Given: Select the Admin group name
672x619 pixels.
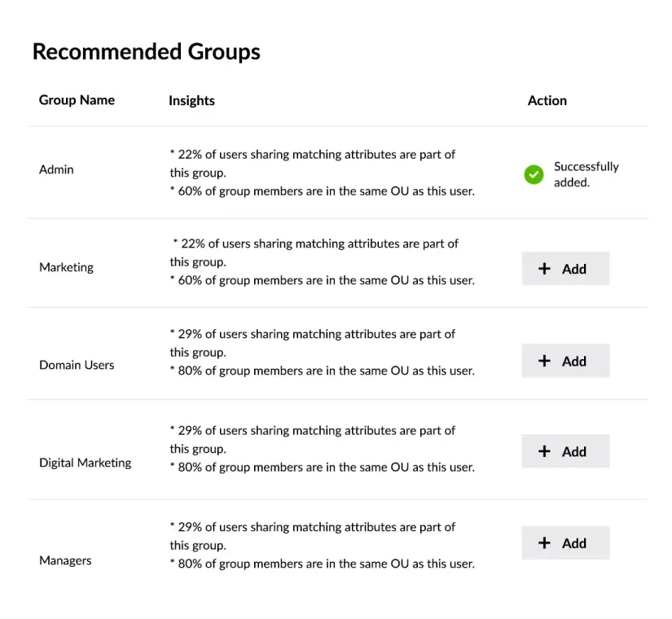Looking at the screenshot, I should click(x=55, y=169).
